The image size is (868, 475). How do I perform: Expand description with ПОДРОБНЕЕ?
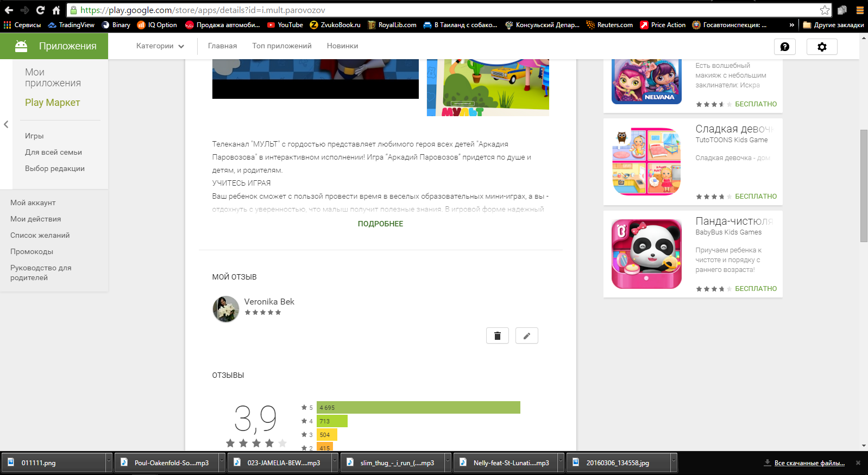tap(380, 224)
